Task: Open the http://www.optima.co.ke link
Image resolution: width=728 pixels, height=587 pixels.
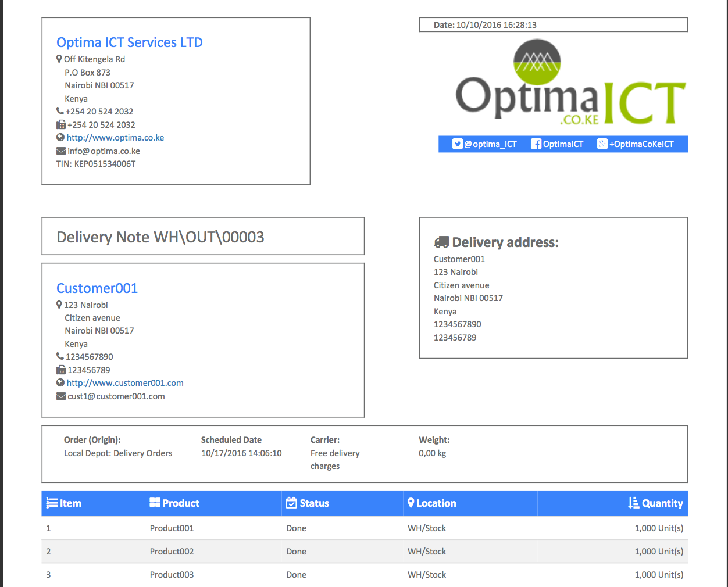Action: pos(115,138)
